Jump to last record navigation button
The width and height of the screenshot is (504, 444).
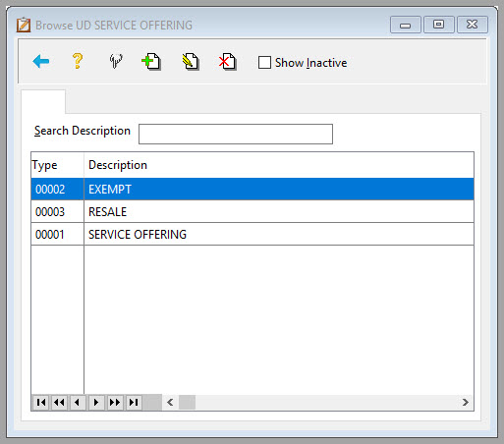tap(134, 402)
